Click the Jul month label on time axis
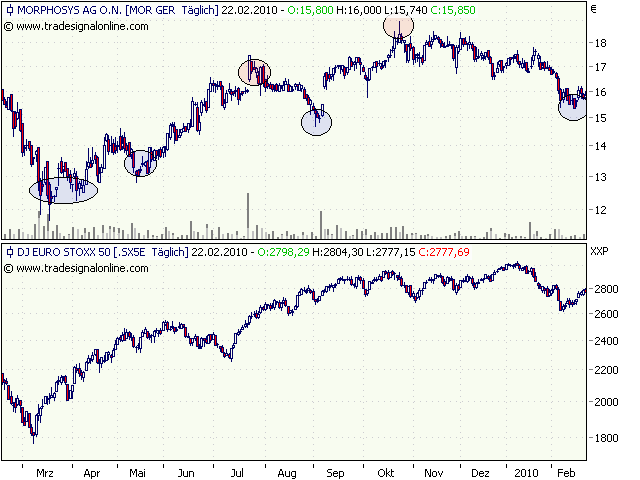This screenshot has height=480, width=640. pyautogui.click(x=237, y=473)
